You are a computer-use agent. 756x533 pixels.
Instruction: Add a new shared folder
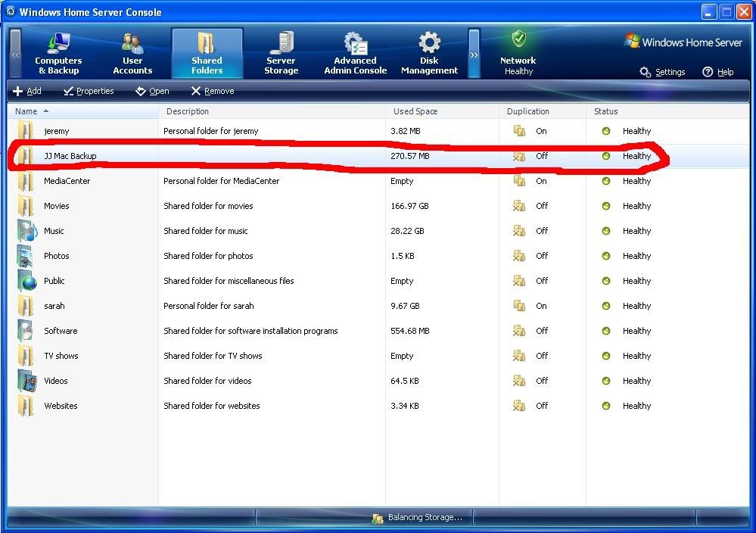point(27,91)
